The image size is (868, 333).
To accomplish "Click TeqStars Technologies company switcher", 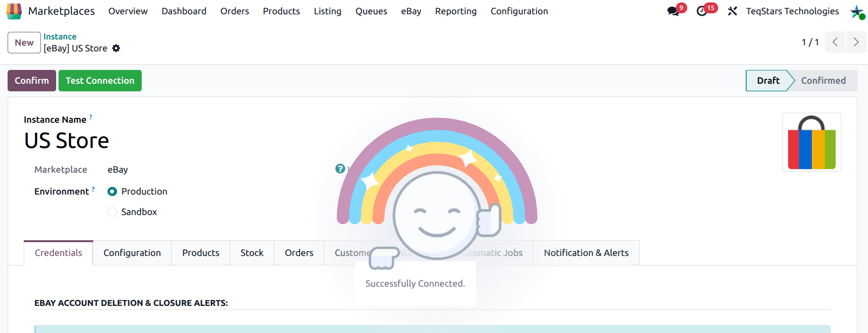I will [x=792, y=11].
